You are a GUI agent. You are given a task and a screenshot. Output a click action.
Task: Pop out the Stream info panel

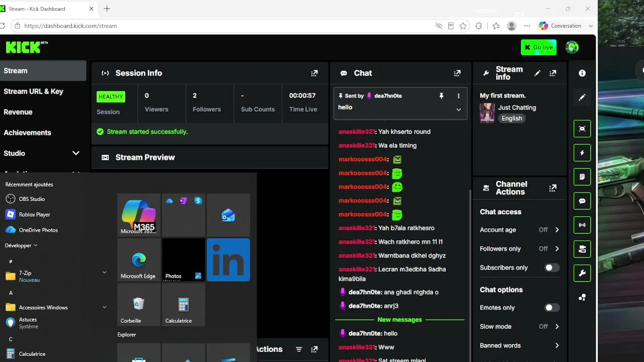553,73
